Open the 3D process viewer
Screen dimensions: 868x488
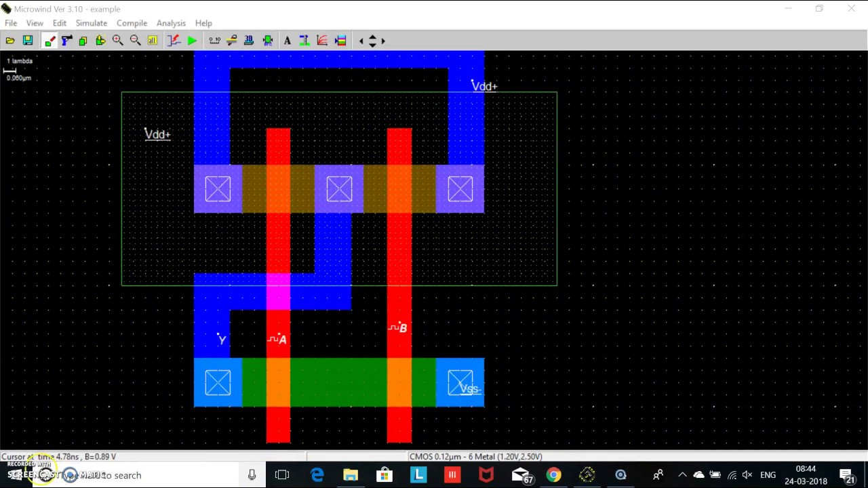pyautogui.click(x=249, y=41)
